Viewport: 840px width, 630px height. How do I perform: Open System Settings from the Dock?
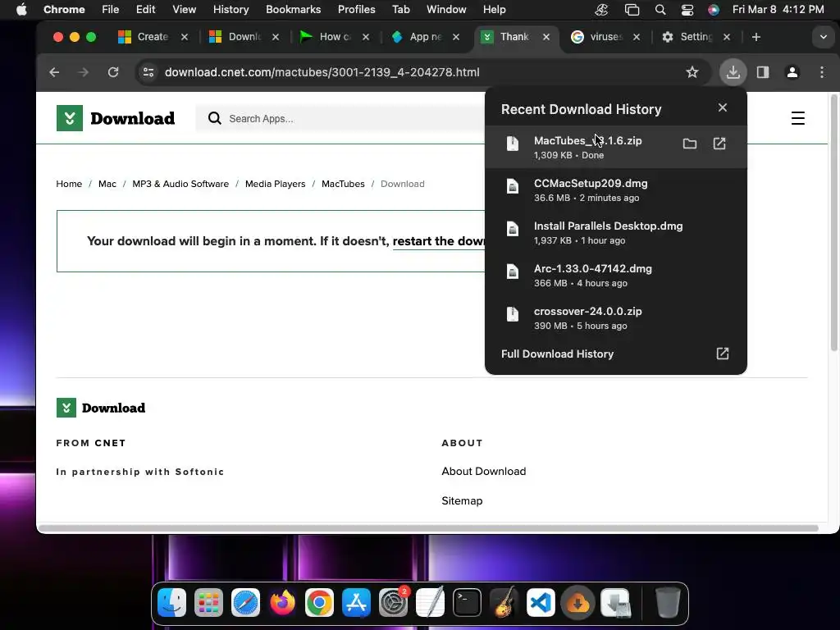393,603
